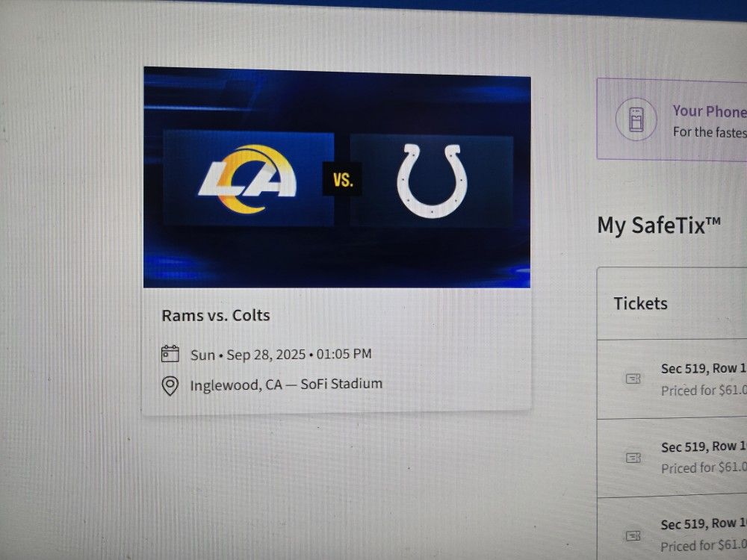Open the Rams vs. Colts event title
The height and width of the screenshot is (560, 747).
coord(216,315)
